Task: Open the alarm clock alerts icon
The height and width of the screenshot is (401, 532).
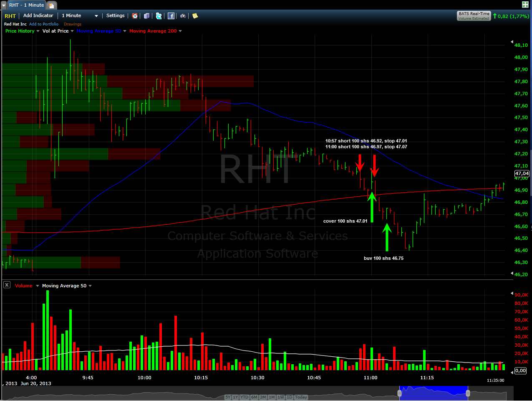Action: (135, 16)
